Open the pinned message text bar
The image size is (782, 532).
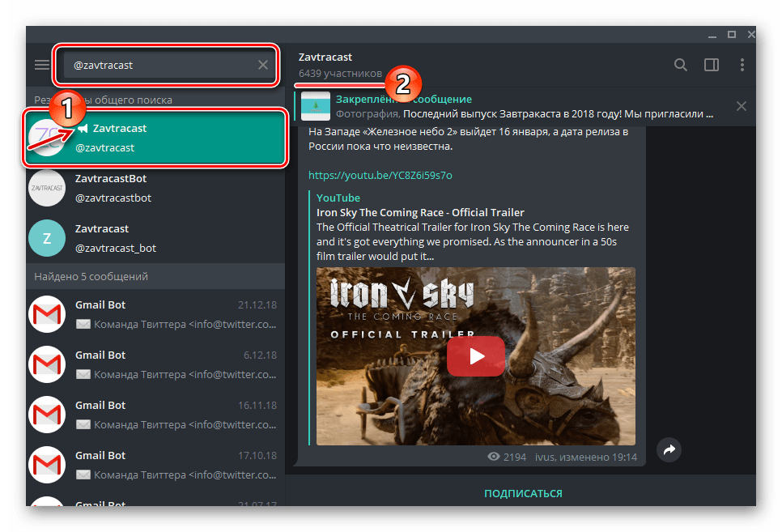(x=524, y=106)
